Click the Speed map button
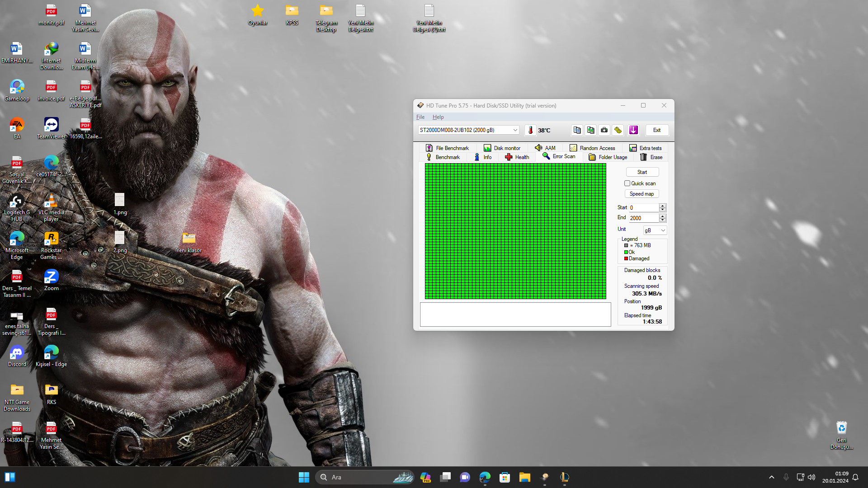 (x=642, y=194)
